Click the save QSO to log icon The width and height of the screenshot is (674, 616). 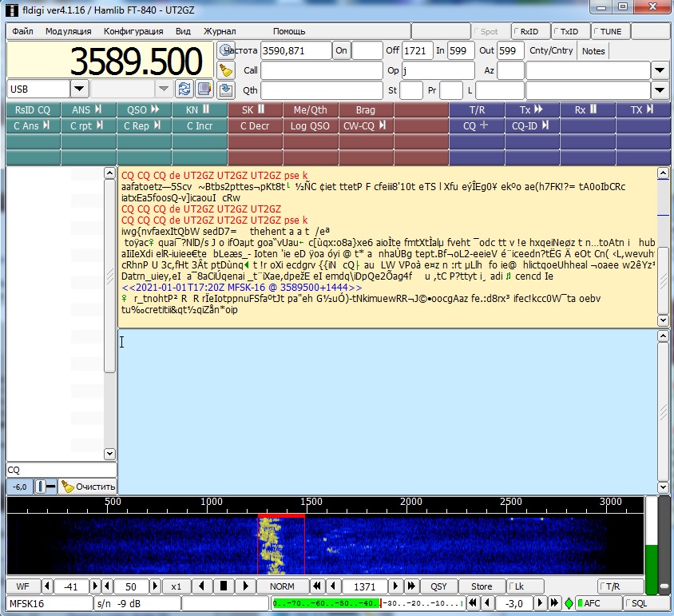click(x=226, y=89)
